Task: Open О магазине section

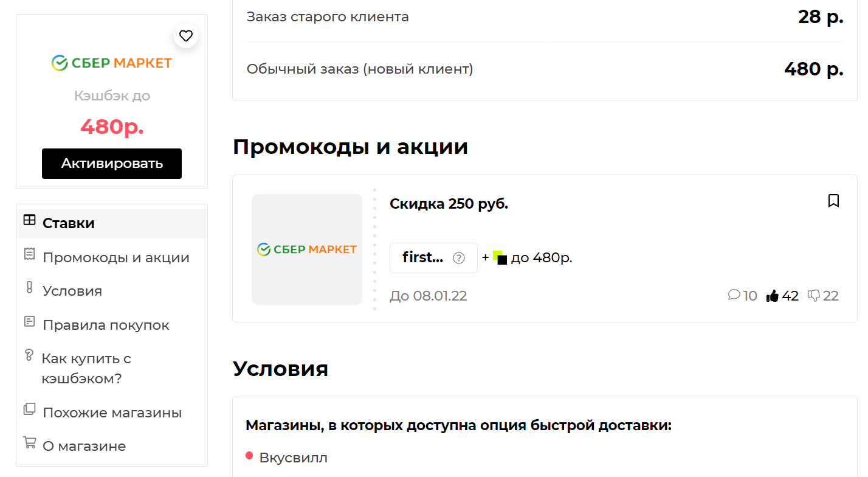Action: 84,446
